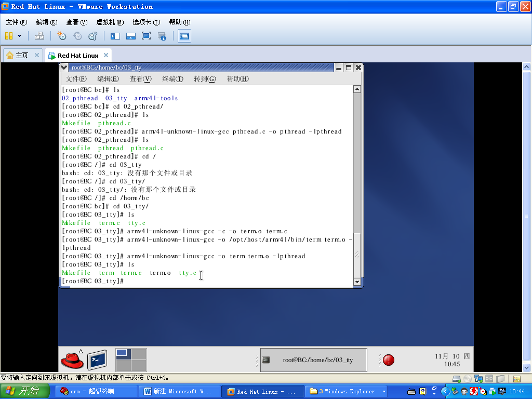Open the terminal 终端(T) menu
Viewport: 532px width, 399px height.
coord(172,79)
